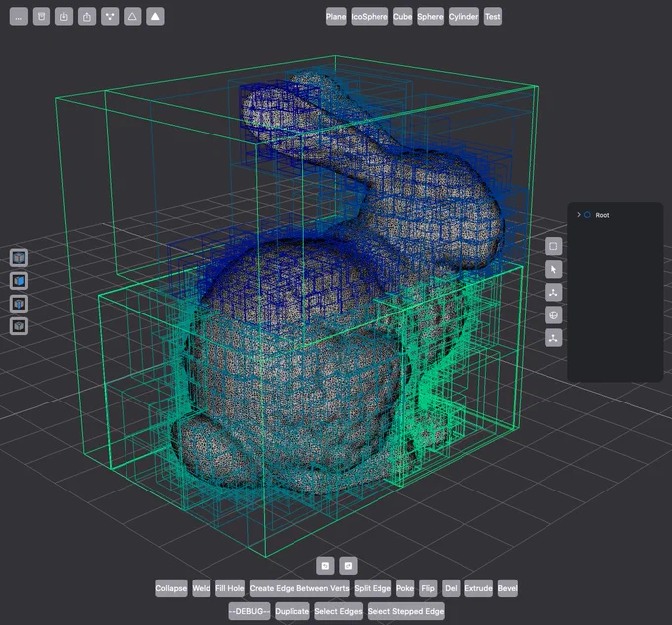Click the gizmo icon directly below the pointer tool

(x=553, y=293)
